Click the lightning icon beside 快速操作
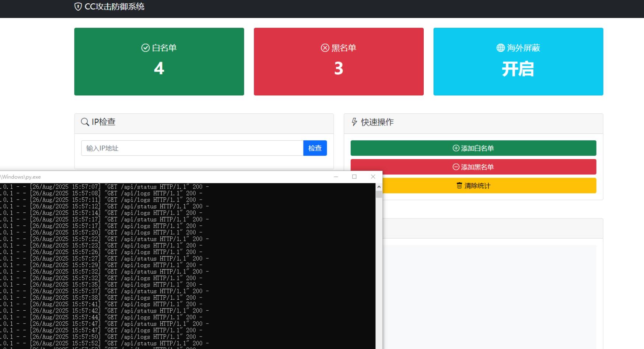Viewport: 644px width, 349px height. [354, 122]
